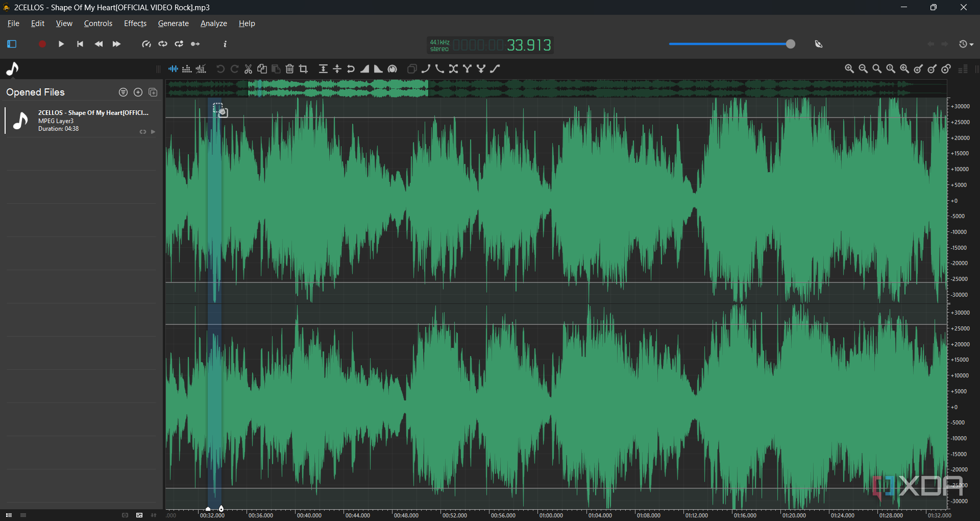Click the vertical zoom in icon

click(x=918, y=69)
